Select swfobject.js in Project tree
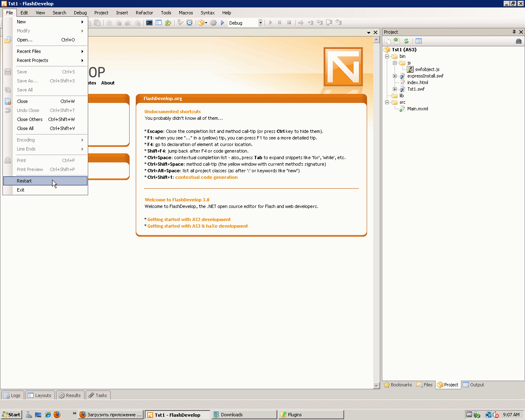Image resolution: width=525 pixels, height=420 pixels. [x=427, y=69]
